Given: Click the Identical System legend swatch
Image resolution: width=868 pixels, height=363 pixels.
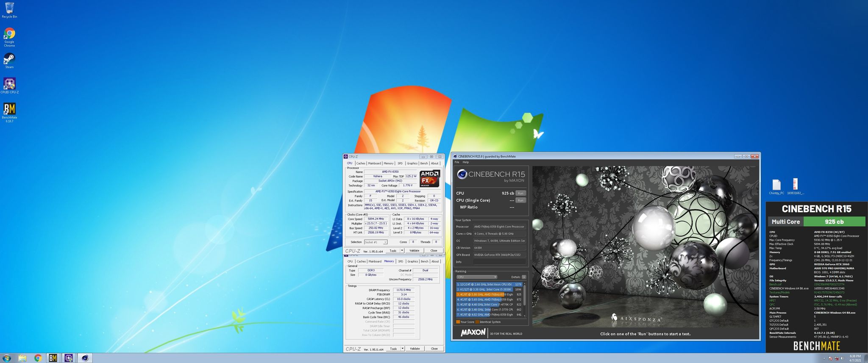Looking at the screenshot, I should coord(477,322).
